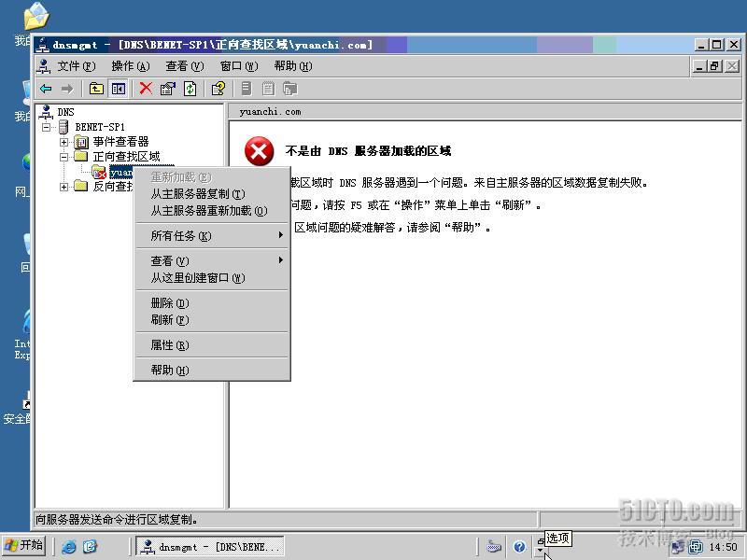
Task: Click the green refresh toolbar icon
Action: pos(190,89)
